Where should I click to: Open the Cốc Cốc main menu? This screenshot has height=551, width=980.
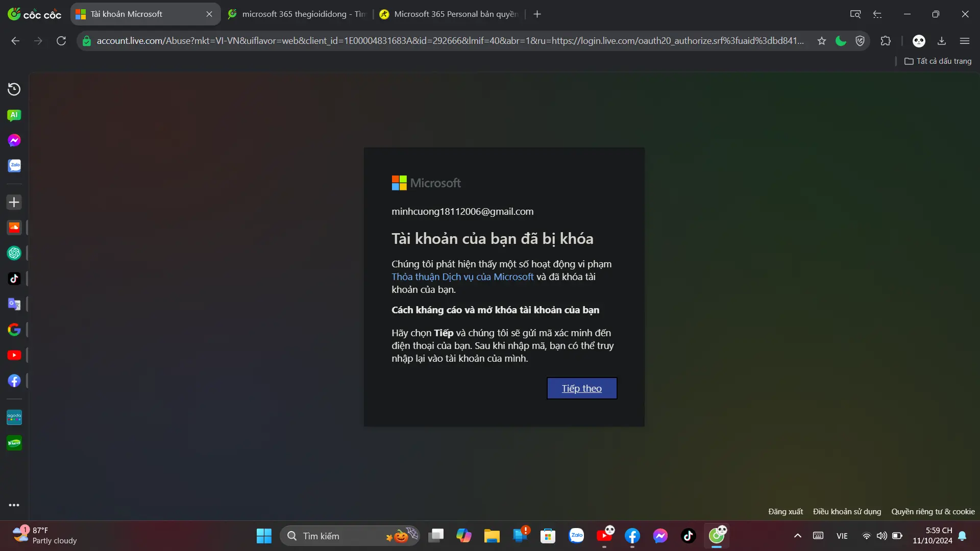pos(965,41)
